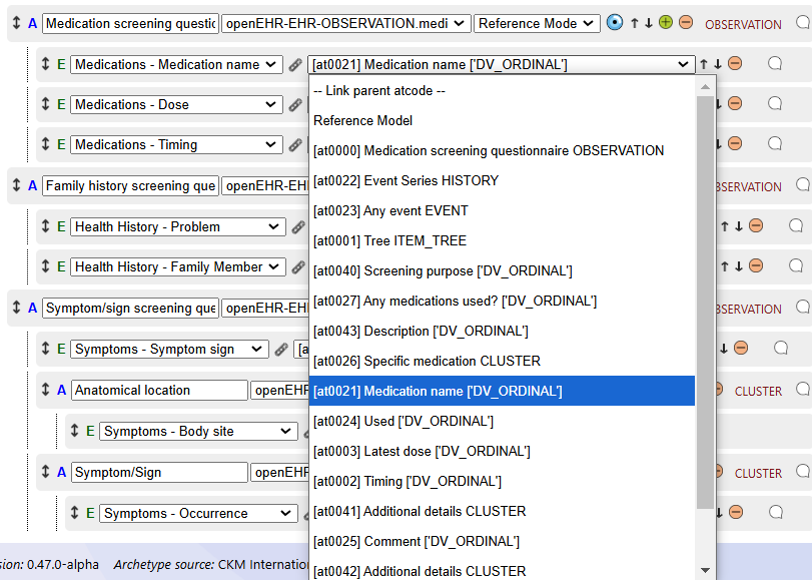Click the green add icon on Medication screening row
812x580 pixels.
tap(666, 23)
